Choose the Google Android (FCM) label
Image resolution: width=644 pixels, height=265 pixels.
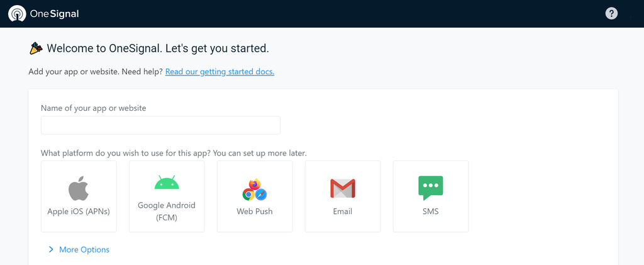click(x=167, y=211)
